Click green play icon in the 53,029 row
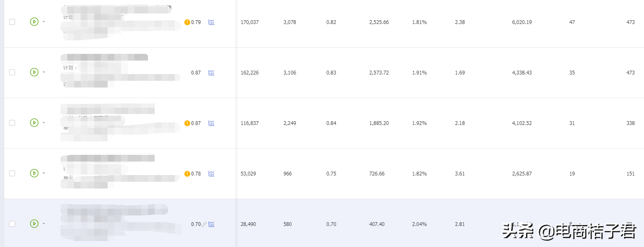This screenshot has height=247, width=644. tap(34, 173)
